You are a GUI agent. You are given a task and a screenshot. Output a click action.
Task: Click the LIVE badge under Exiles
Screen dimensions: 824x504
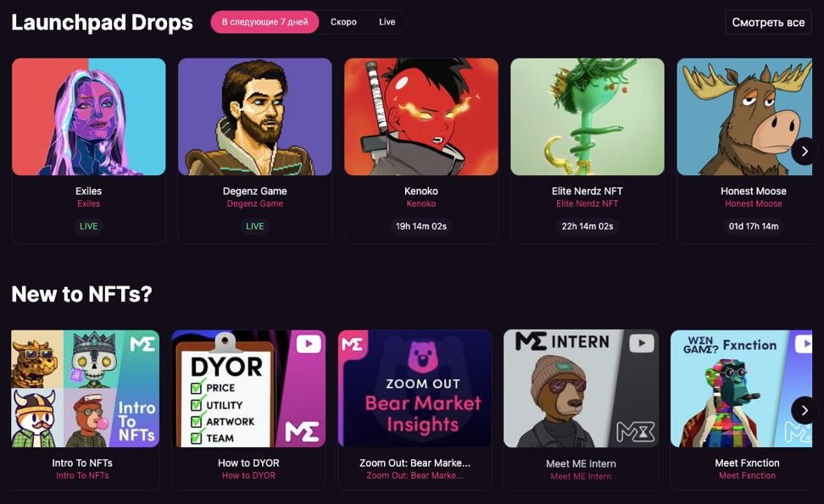(x=89, y=226)
